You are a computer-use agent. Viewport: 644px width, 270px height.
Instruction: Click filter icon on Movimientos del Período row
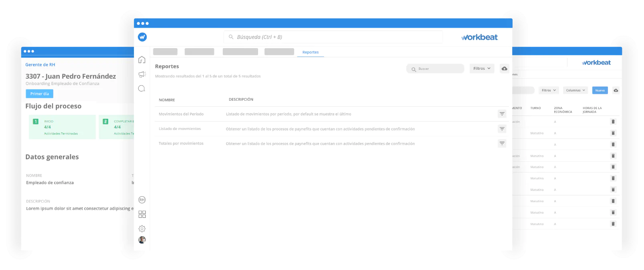(x=502, y=114)
